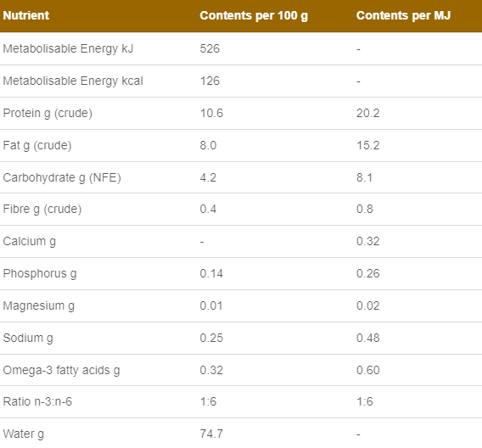Screen dimensions: 482x448
Task: Click the 126 kcal value
Action: tap(210, 81)
